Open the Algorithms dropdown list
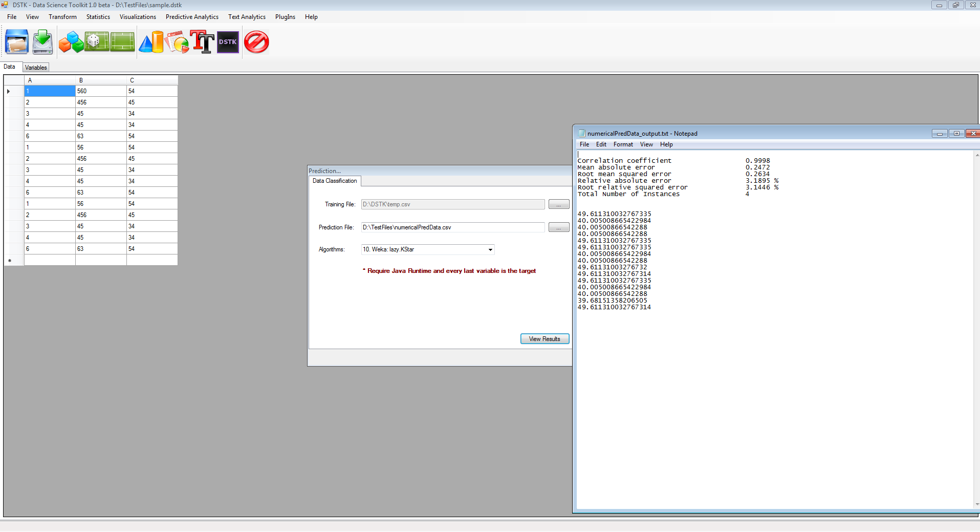The image size is (980, 532). pyautogui.click(x=490, y=250)
